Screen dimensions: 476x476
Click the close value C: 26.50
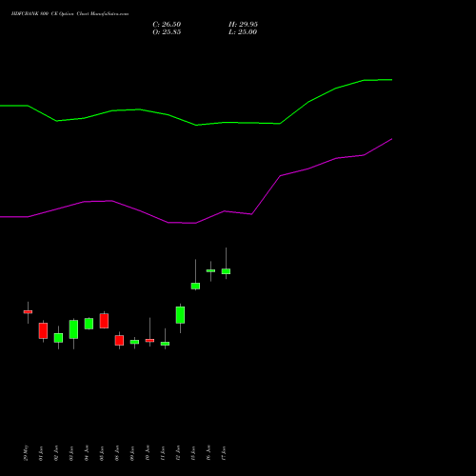[x=167, y=25]
